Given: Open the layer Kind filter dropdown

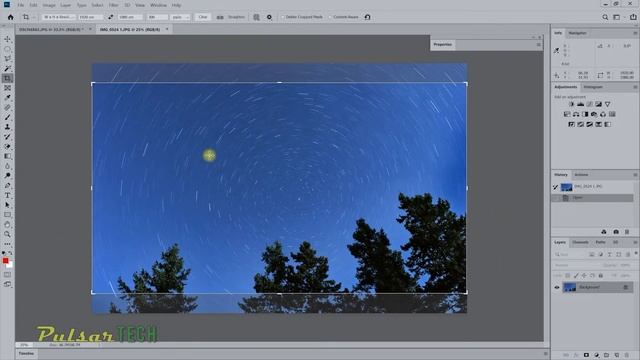Looking at the screenshot, I should [570, 254].
